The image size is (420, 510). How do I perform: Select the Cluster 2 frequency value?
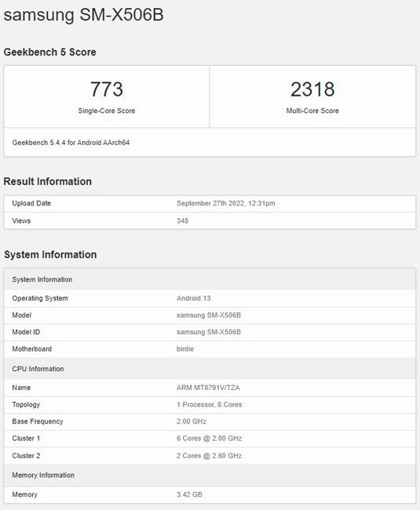pos(209,456)
